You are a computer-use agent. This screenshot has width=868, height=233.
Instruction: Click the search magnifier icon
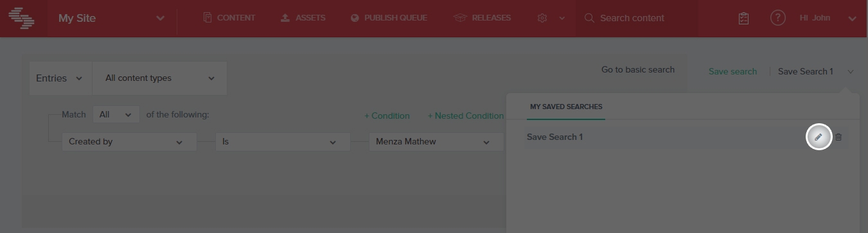coord(589,18)
